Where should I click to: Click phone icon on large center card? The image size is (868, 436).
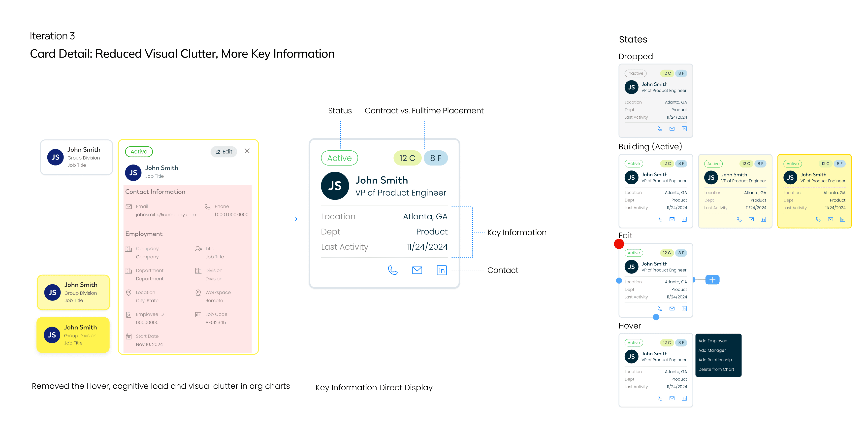(392, 270)
